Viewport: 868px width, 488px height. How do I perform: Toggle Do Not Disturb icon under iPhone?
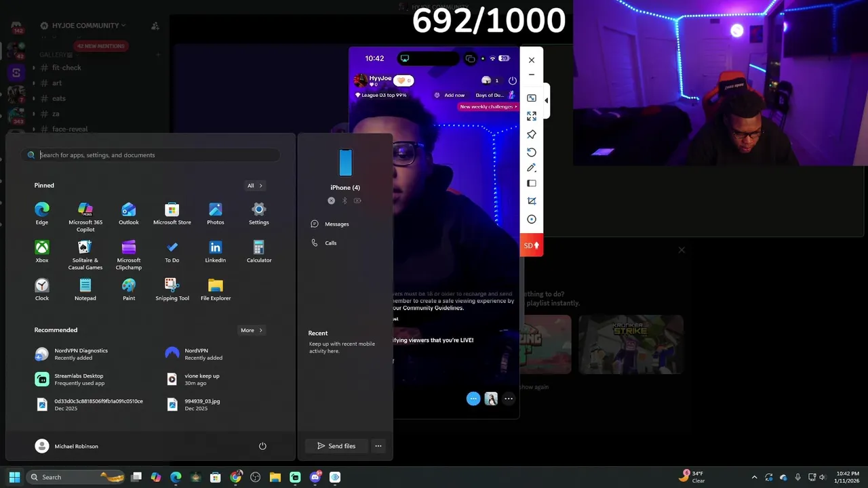click(331, 201)
